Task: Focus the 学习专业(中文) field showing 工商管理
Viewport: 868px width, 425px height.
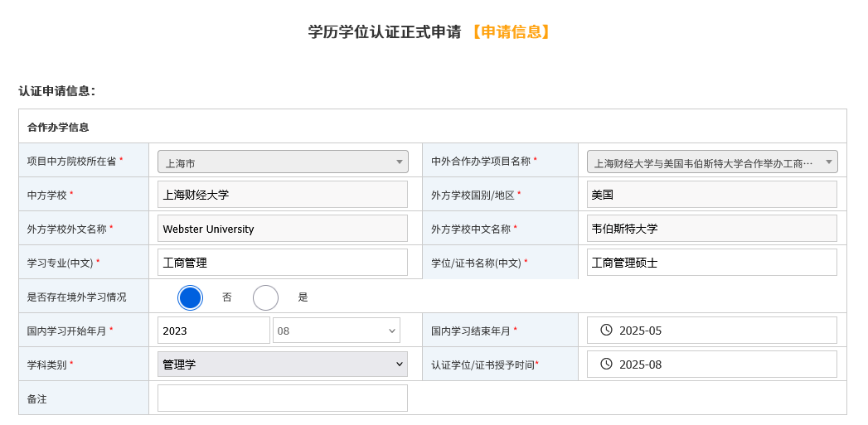Action: pyautogui.click(x=283, y=263)
